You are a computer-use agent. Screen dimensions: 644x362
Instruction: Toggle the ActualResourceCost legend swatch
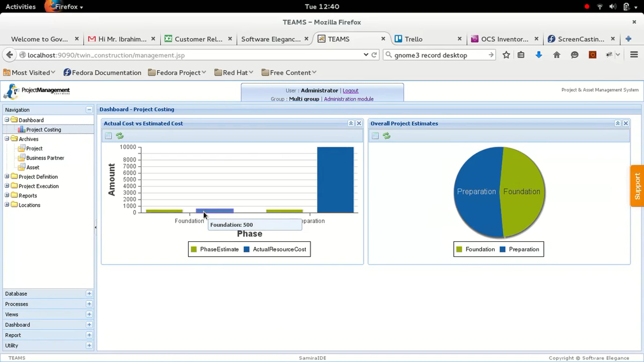pos(246,249)
